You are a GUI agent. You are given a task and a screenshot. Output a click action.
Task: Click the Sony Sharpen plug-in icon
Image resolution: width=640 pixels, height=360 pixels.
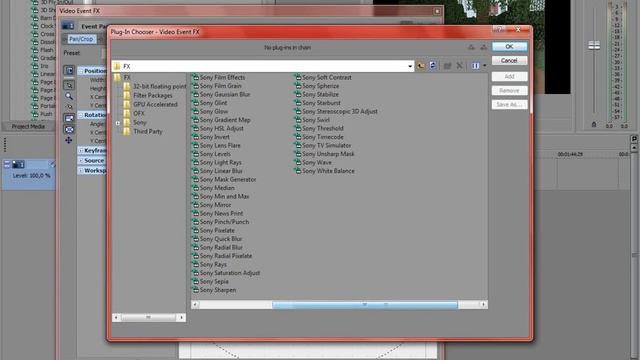pos(196,290)
